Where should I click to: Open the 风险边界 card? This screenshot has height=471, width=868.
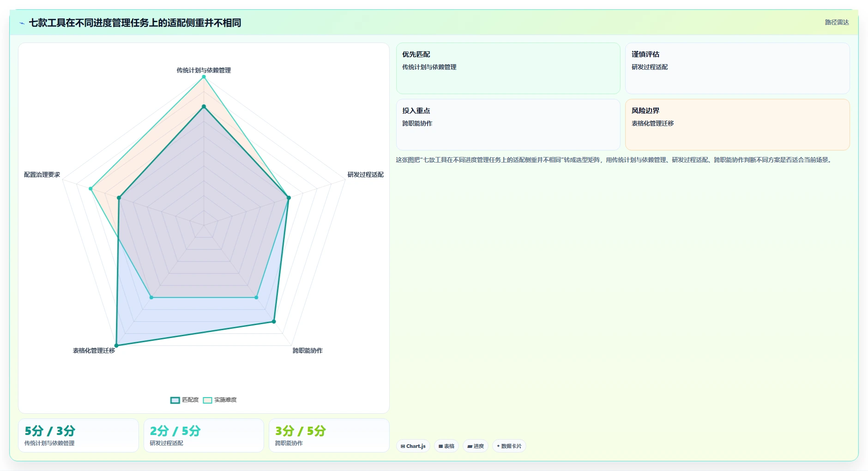tap(737, 125)
